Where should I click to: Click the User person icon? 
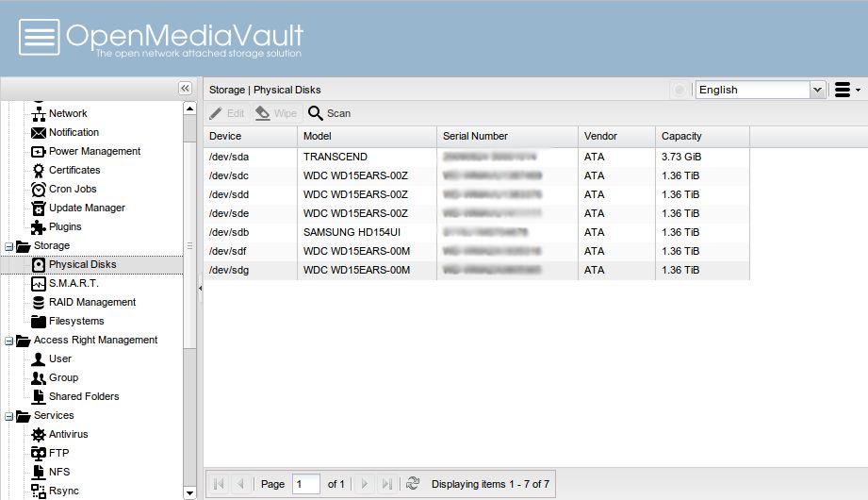pos(39,358)
